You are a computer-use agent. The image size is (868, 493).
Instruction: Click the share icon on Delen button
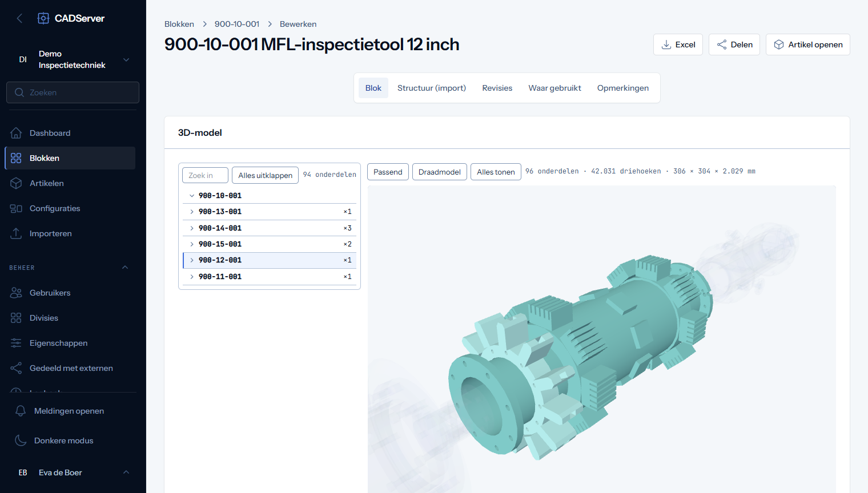pyautogui.click(x=722, y=45)
